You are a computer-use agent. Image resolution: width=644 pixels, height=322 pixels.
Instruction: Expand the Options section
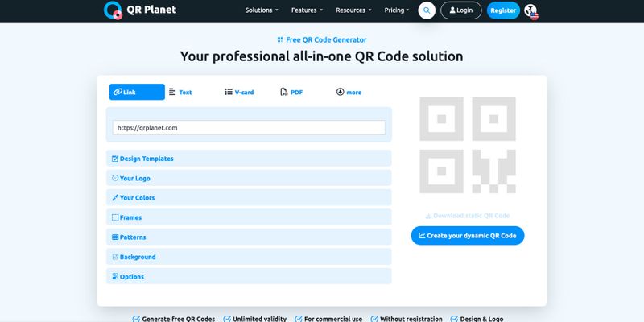249,276
